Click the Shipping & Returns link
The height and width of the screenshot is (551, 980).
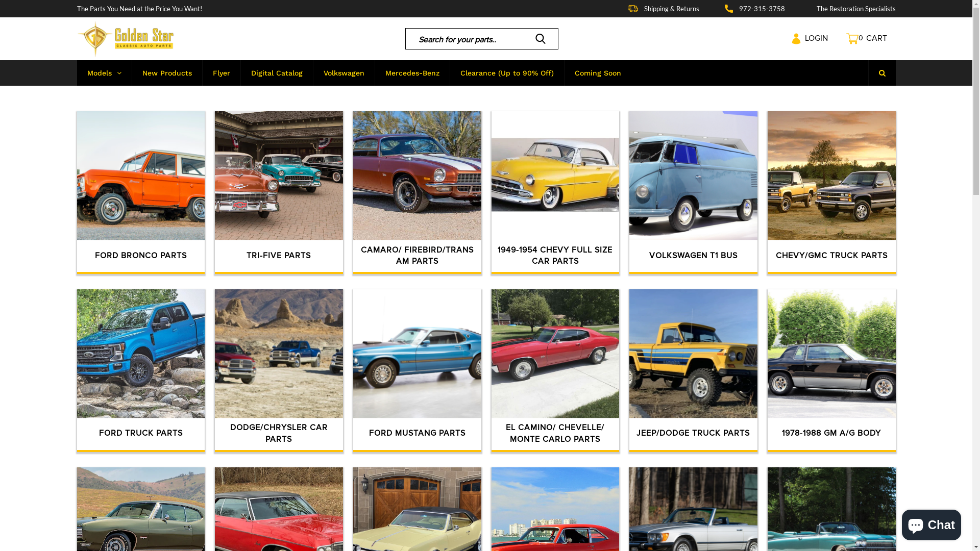point(671,9)
